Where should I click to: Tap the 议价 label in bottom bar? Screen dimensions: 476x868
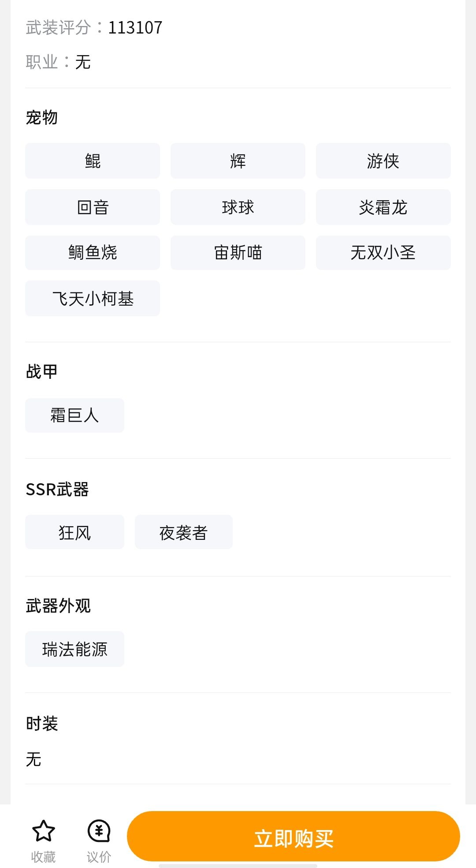[99, 857]
